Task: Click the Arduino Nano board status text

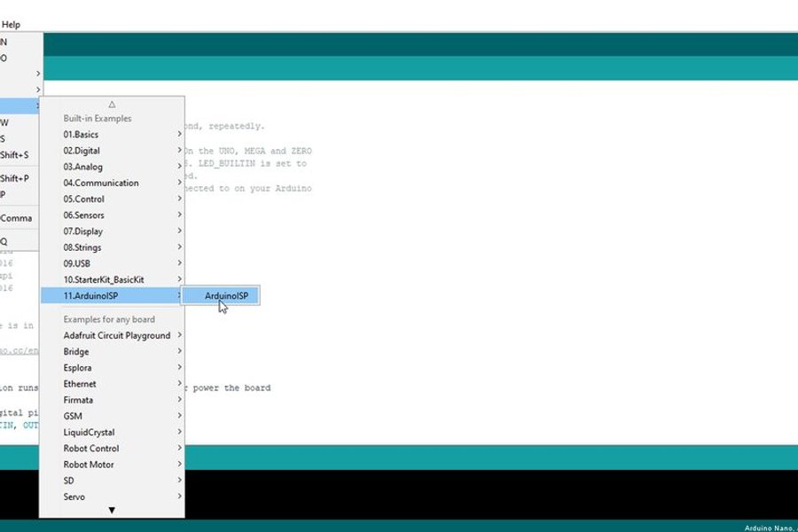Action: pyautogui.click(x=771, y=528)
